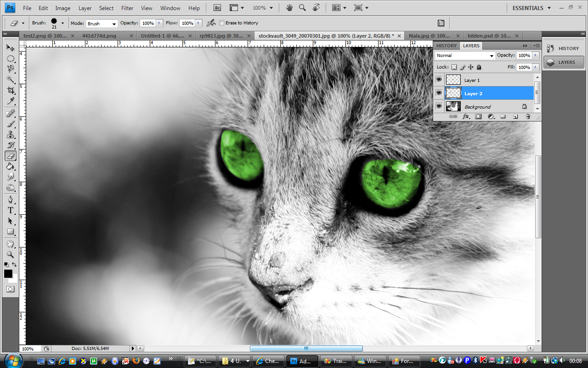
Task: Hide Layer 1 using its eye icon
Action: (x=439, y=80)
